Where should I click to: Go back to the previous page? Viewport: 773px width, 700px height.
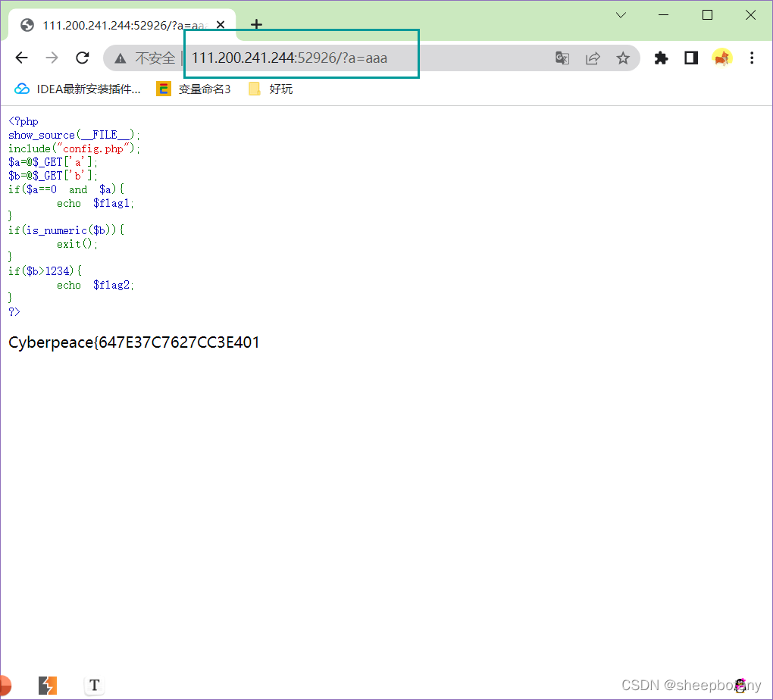coord(22,58)
